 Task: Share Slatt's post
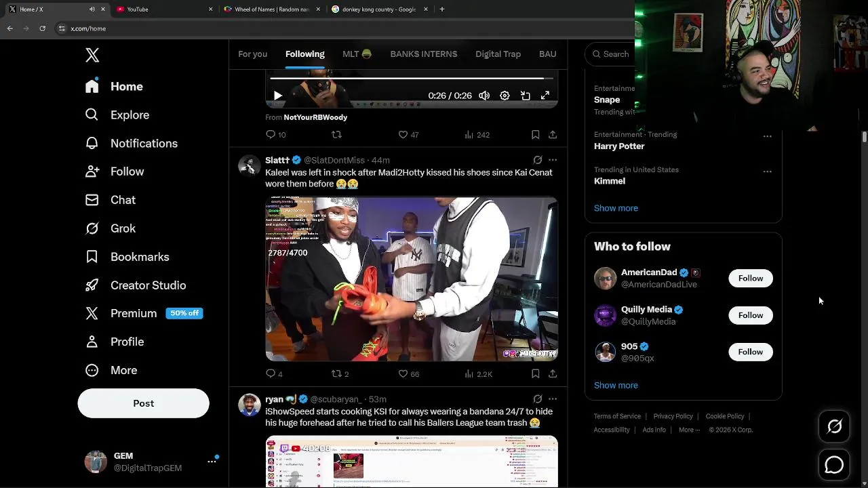click(553, 373)
